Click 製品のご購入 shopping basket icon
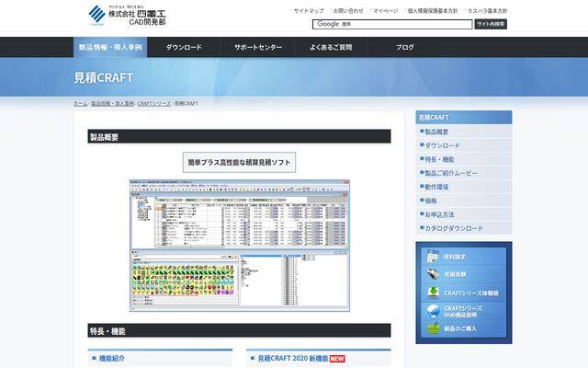588x368 pixels. coord(433,328)
